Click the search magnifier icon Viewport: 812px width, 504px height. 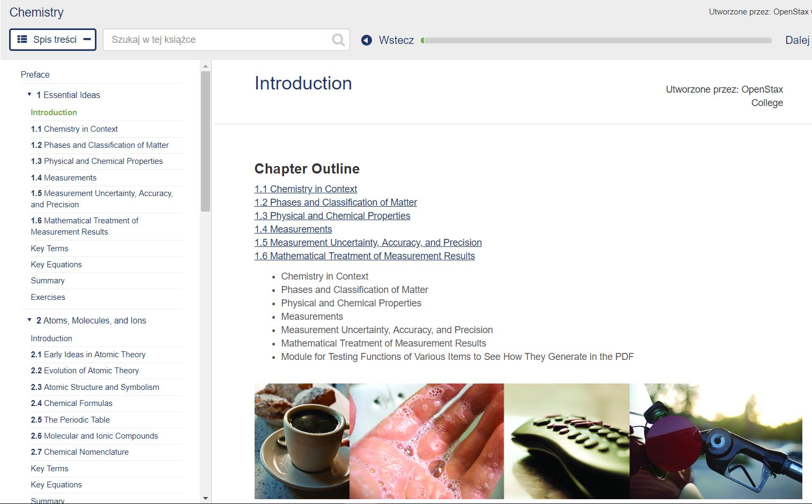click(x=338, y=40)
